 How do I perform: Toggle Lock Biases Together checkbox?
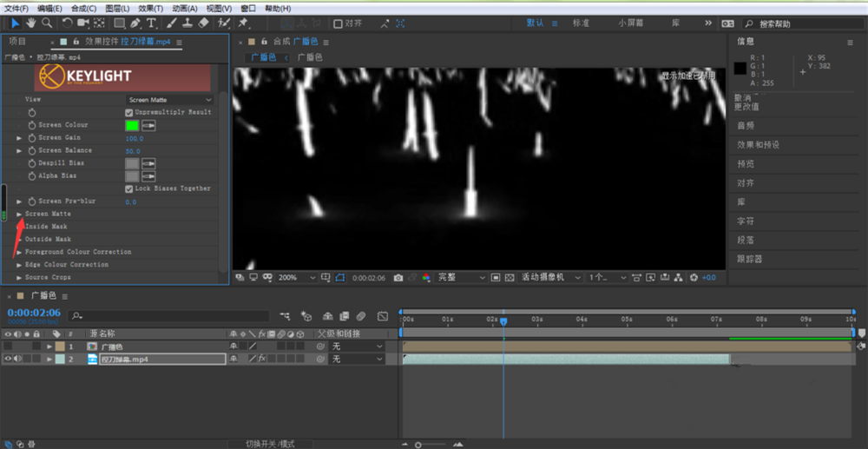point(129,188)
